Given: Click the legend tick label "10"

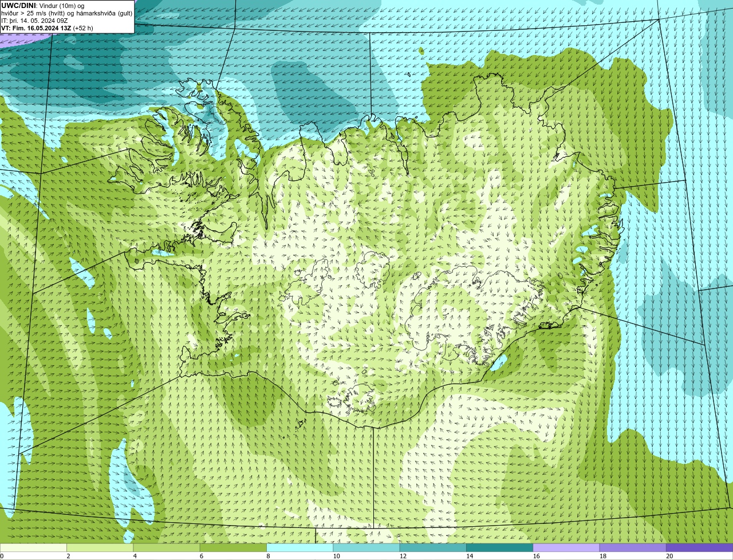Looking at the screenshot, I should click(x=337, y=556).
